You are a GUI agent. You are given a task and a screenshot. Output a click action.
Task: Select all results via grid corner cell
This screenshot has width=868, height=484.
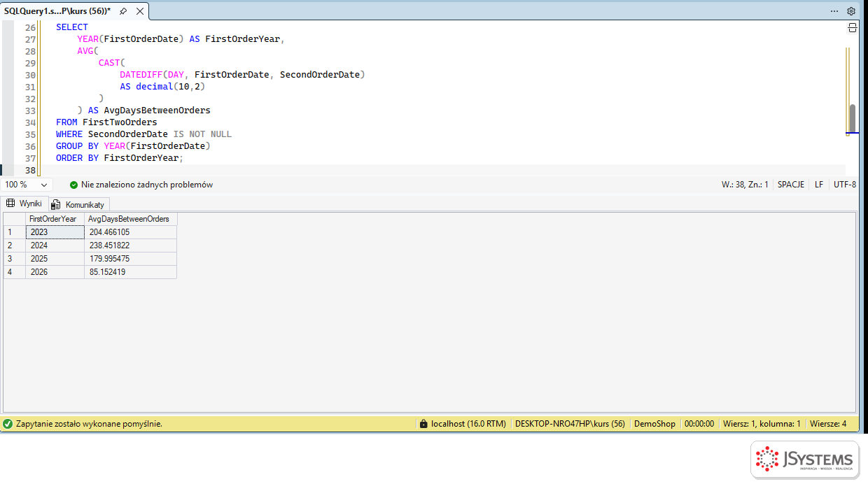[x=15, y=219]
